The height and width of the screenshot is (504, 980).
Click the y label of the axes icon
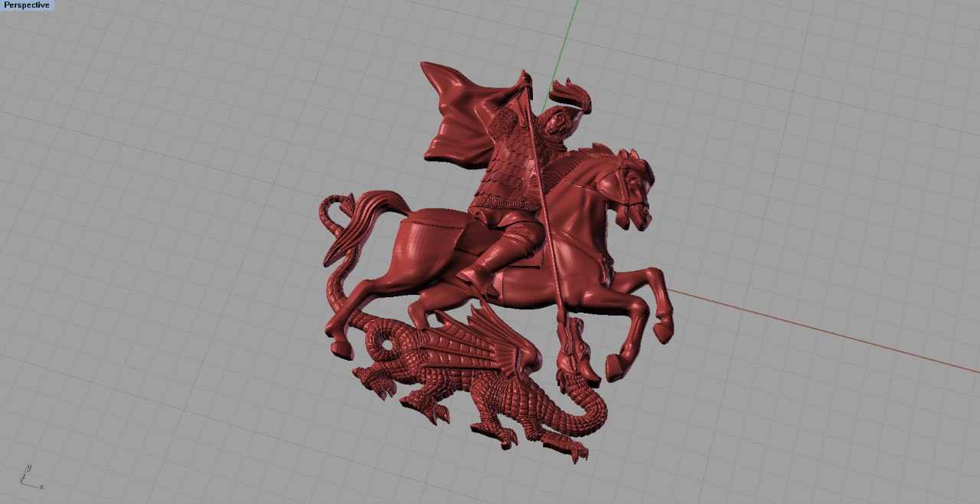tap(29, 466)
